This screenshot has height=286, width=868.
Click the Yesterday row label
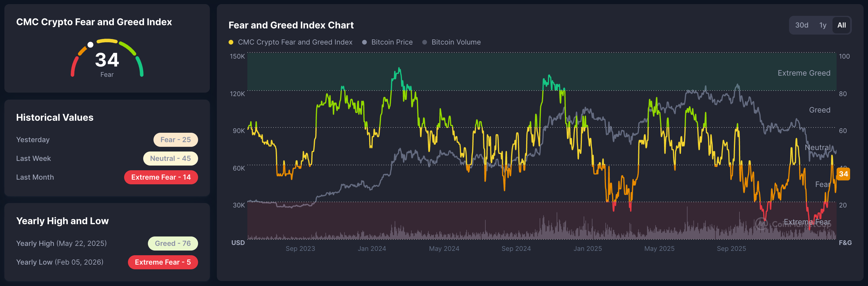(33, 140)
